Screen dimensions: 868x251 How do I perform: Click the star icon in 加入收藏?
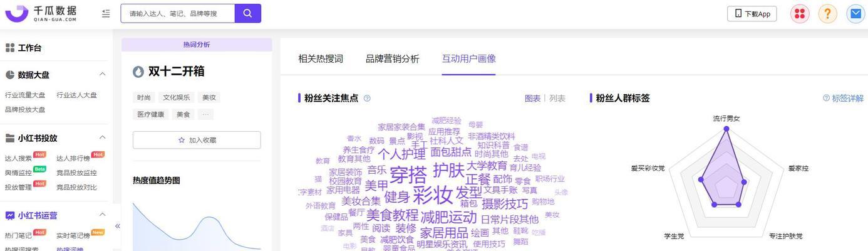coord(182,140)
